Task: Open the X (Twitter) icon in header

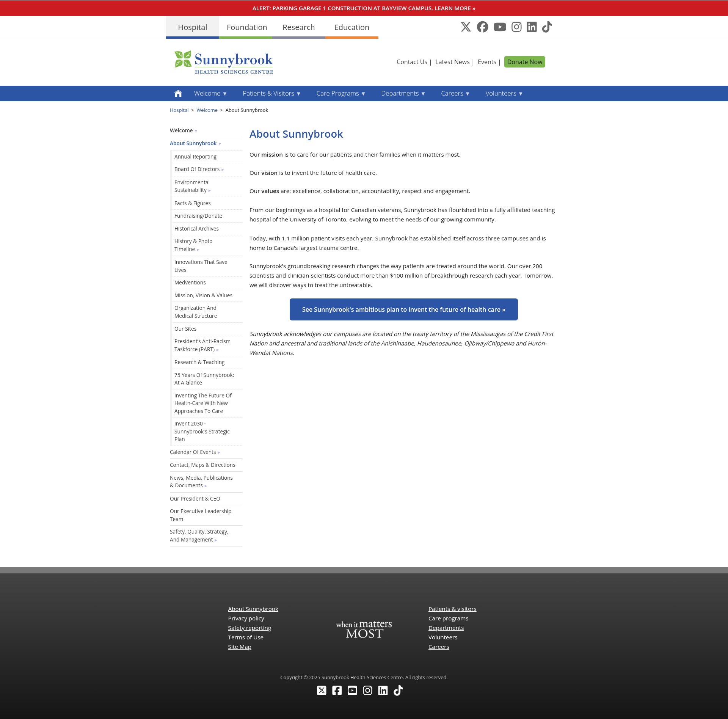Action: [466, 27]
